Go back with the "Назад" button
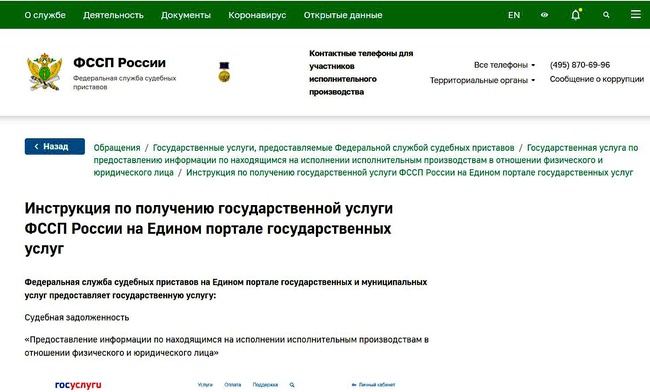The height and width of the screenshot is (392, 650). point(55,146)
